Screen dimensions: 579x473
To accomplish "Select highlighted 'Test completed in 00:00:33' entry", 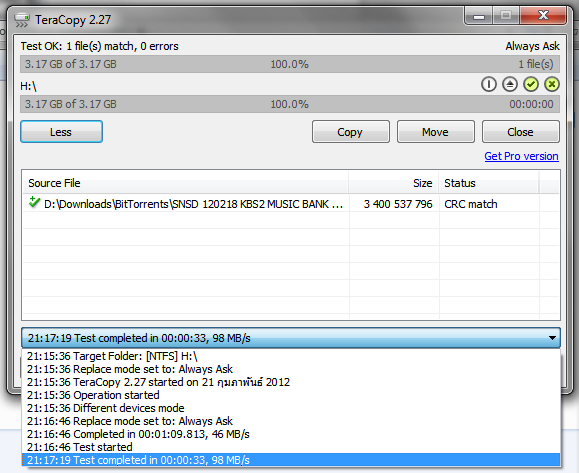I will (x=291, y=460).
